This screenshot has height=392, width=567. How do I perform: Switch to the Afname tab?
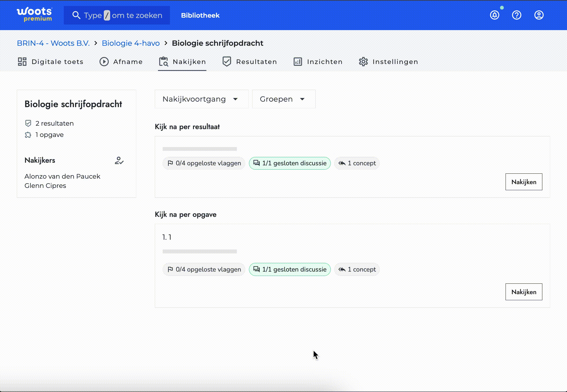(x=121, y=62)
